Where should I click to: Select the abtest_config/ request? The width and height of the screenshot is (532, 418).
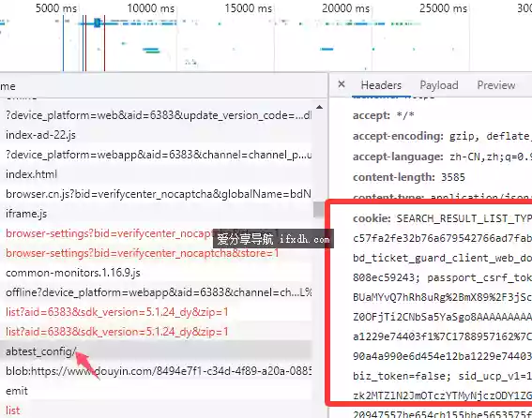[156, 351]
